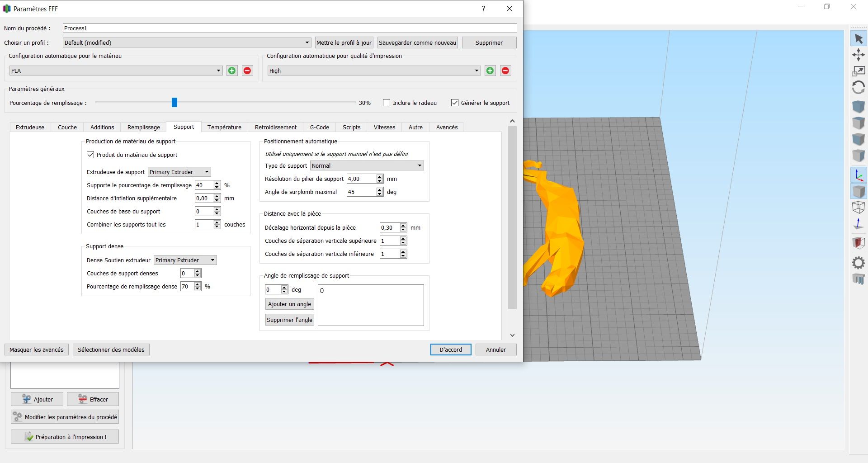
Task: Add new material configuration green plus
Action: tap(232, 71)
